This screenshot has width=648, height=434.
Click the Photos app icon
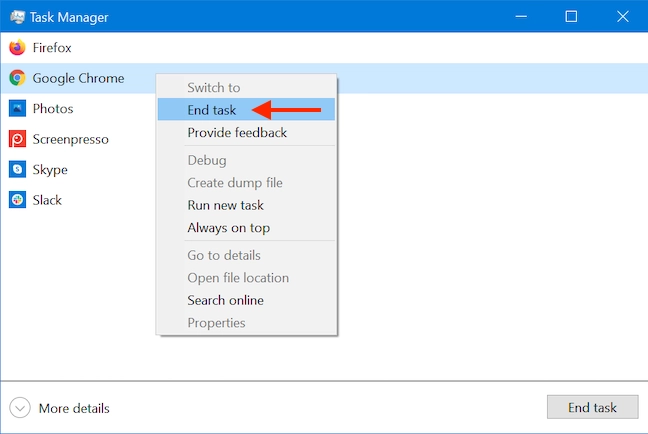click(x=17, y=109)
